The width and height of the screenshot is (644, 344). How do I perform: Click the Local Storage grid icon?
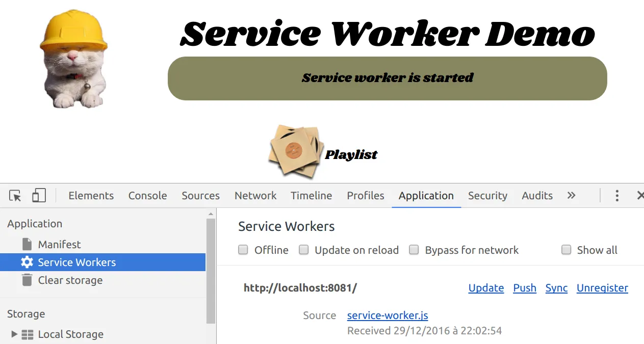(x=28, y=335)
